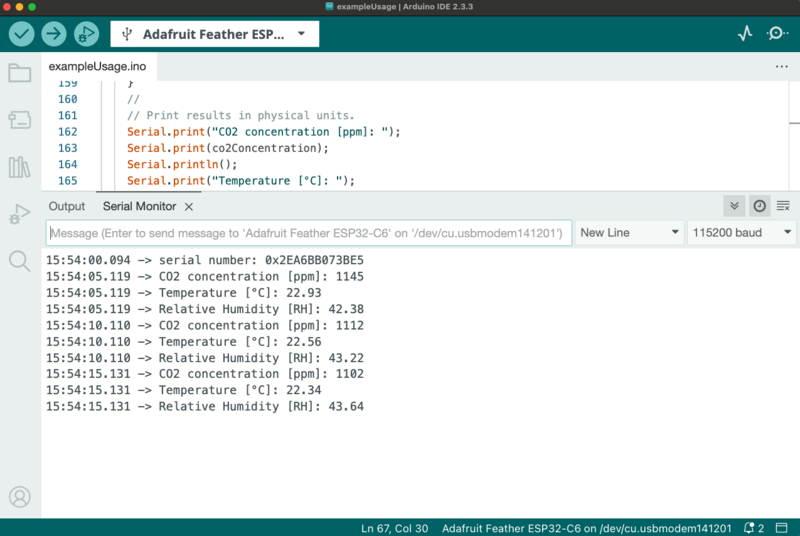Click the Relative Humidity 43.64 output line
The image size is (800, 536).
(x=205, y=406)
